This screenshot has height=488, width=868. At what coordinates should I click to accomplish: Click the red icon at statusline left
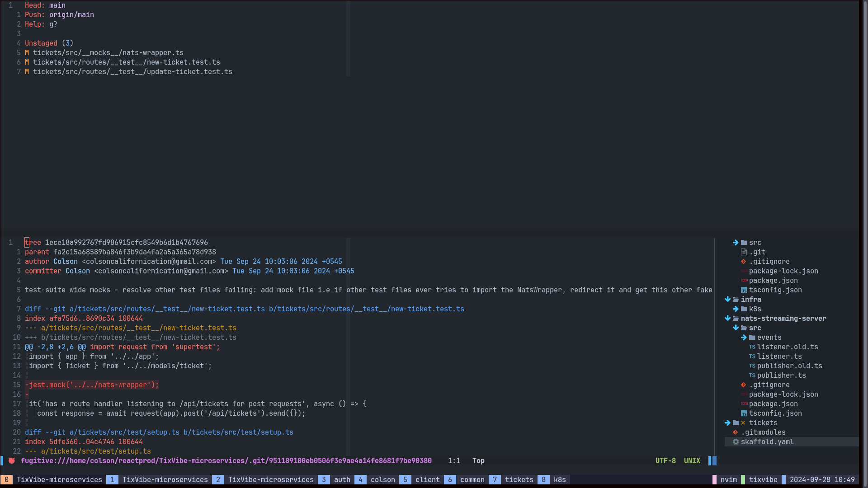[x=12, y=461]
